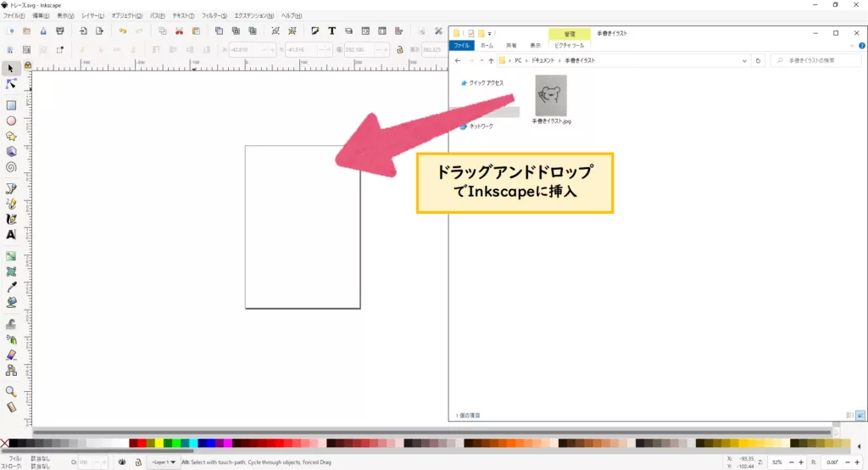Open Inkscape パス menu
The width and height of the screenshot is (868, 470).
[157, 15]
